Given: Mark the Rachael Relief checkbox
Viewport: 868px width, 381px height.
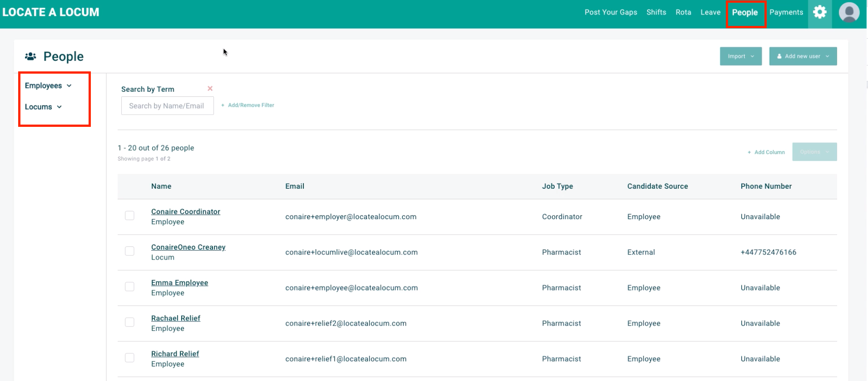Looking at the screenshot, I should 129,322.
